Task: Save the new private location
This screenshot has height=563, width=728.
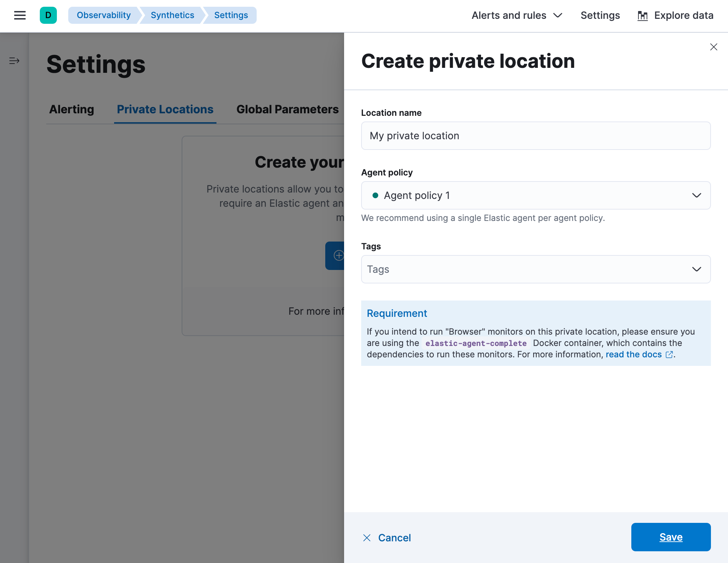Action: [671, 537]
